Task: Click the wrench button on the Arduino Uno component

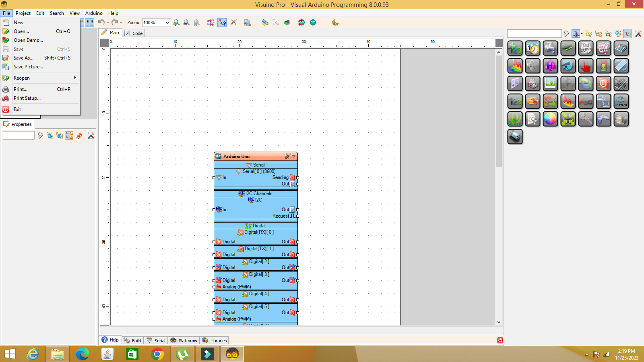Action: pos(287,156)
